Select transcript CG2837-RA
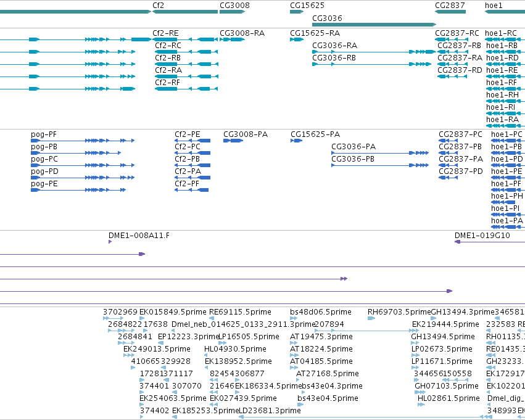The width and height of the screenshot is (525, 420). (452, 64)
